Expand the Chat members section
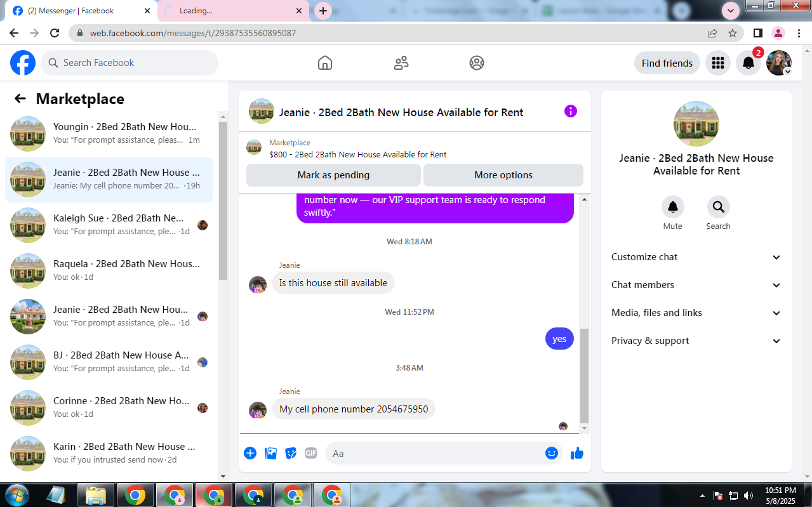This screenshot has height=507, width=812. pos(696,285)
